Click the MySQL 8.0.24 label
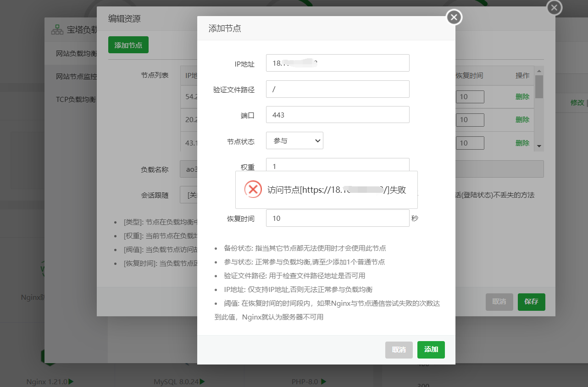The image size is (588, 387). [176, 381]
